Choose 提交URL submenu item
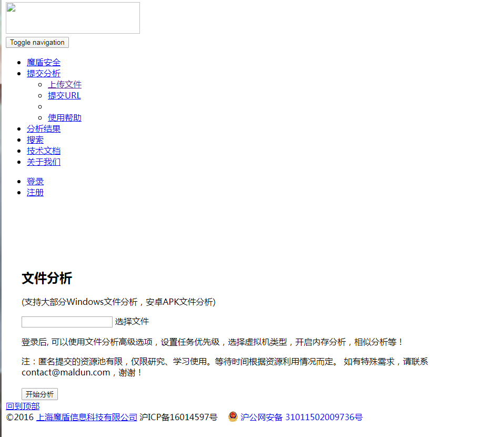 [x=64, y=95]
